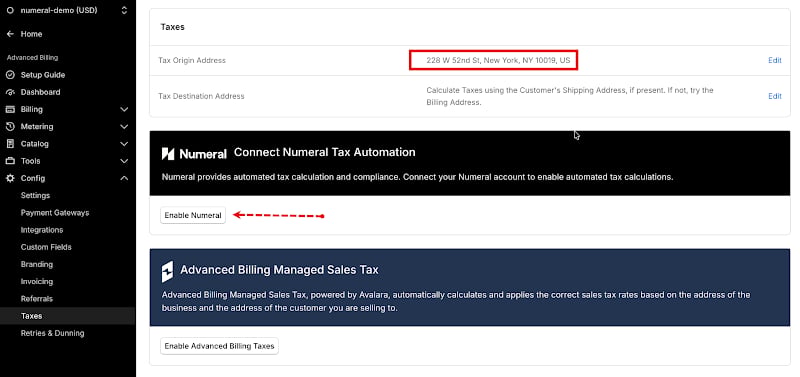Image resolution: width=800 pixels, height=377 pixels.
Task: Open Setup Guide page
Action: coord(43,75)
